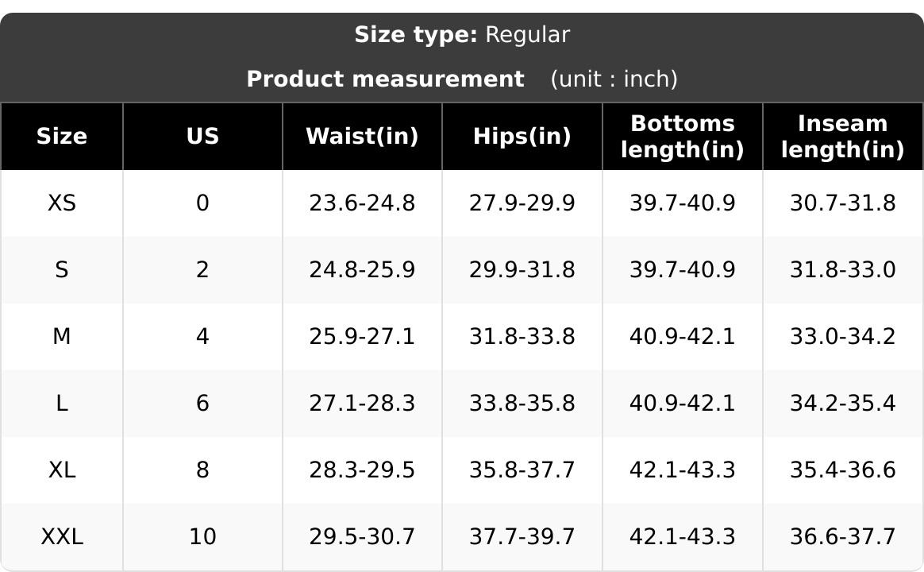Screen dimensions: 924x572
Task: Click the Inseam length(in) header
Action: [x=843, y=136]
